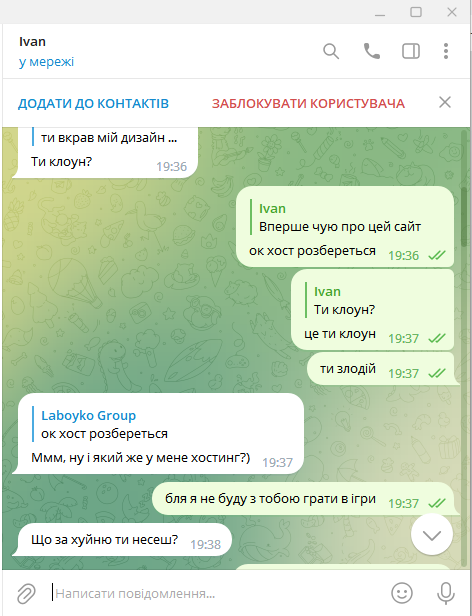The image size is (472, 616).
Task: Start a voice call with Ivan
Action: pos(371,51)
